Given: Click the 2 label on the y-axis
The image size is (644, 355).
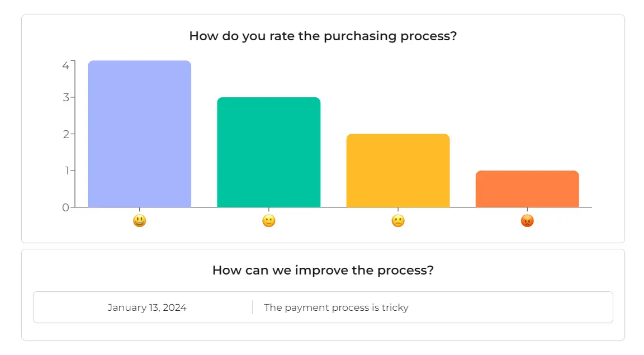Looking at the screenshot, I should [x=66, y=134].
